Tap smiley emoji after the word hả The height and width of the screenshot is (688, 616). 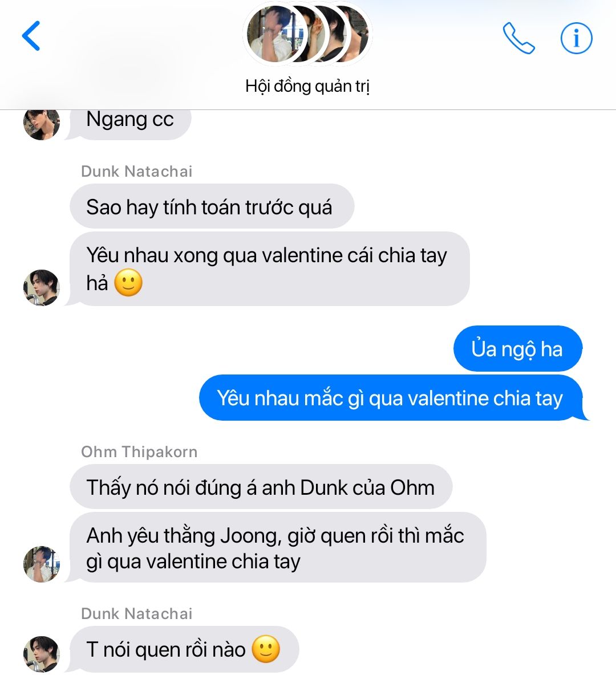point(128,283)
